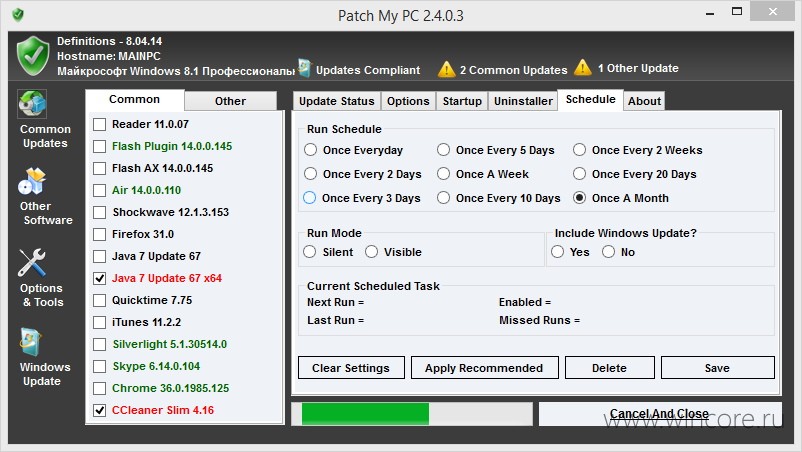Screen dimensions: 802x452
Task: Select Yes for Include Windows Update
Action: pyautogui.click(x=558, y=252)
